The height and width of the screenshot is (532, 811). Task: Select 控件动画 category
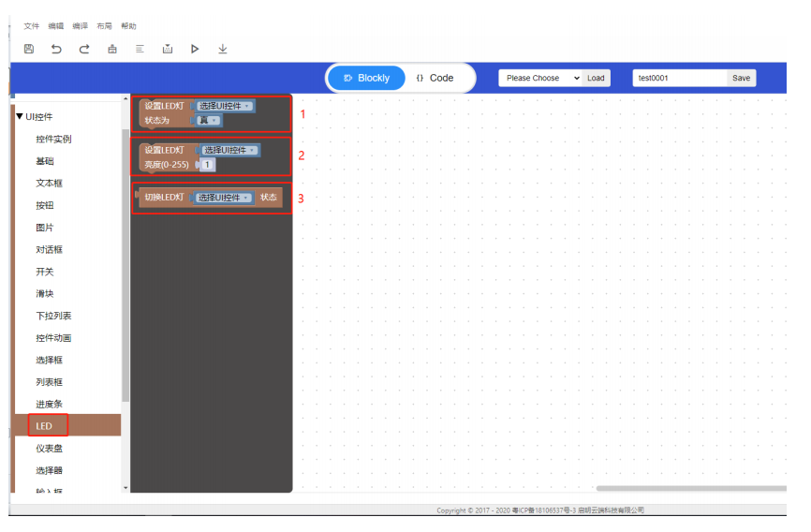pyautogui.click(x=53, y=338)
